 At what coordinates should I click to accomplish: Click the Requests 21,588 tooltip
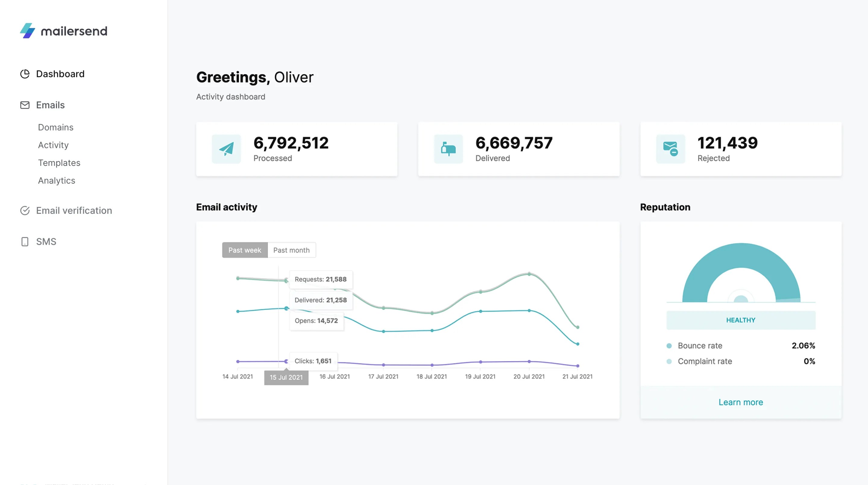(320, 279)
